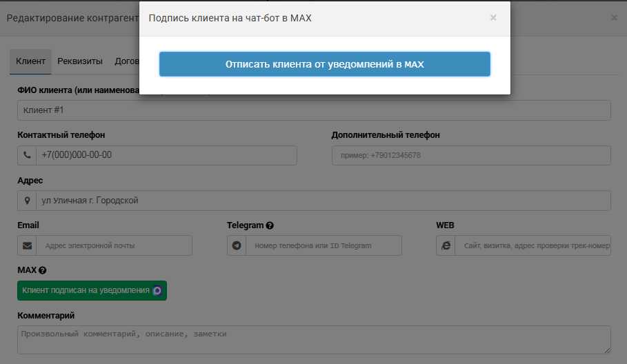Close the 'Редактирование контрагента' window

coord(614,18)
